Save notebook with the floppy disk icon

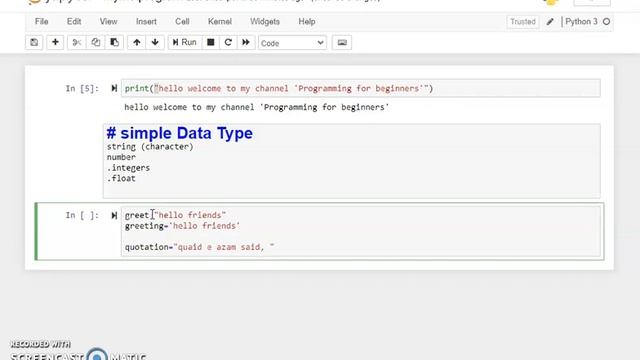coord(34,42)
